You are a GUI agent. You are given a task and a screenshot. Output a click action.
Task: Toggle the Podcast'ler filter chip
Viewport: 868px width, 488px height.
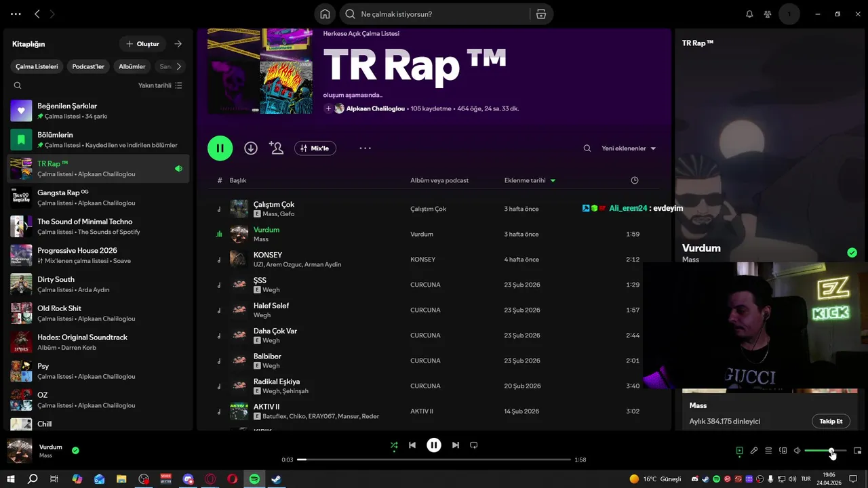click(88, 66)
